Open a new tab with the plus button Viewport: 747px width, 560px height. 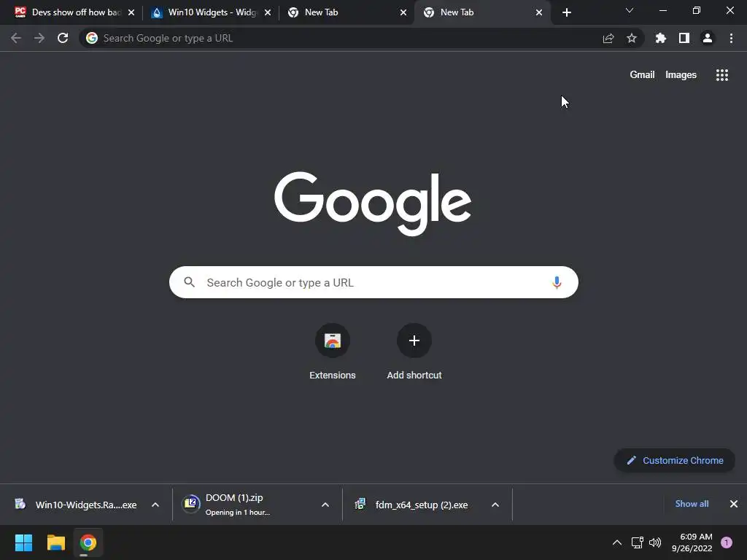(566, 12)
